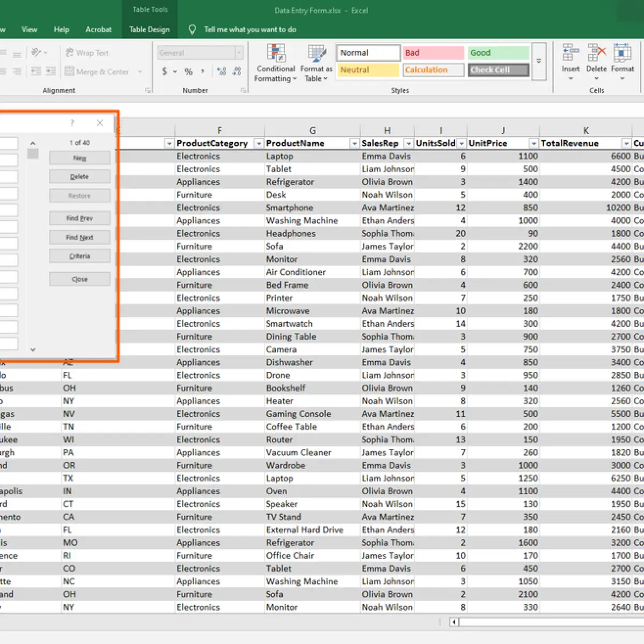The height and width of the screenshot is (644, 644).
Task: Open the UnitsSold filter dropdown
Action: [462, 143]
